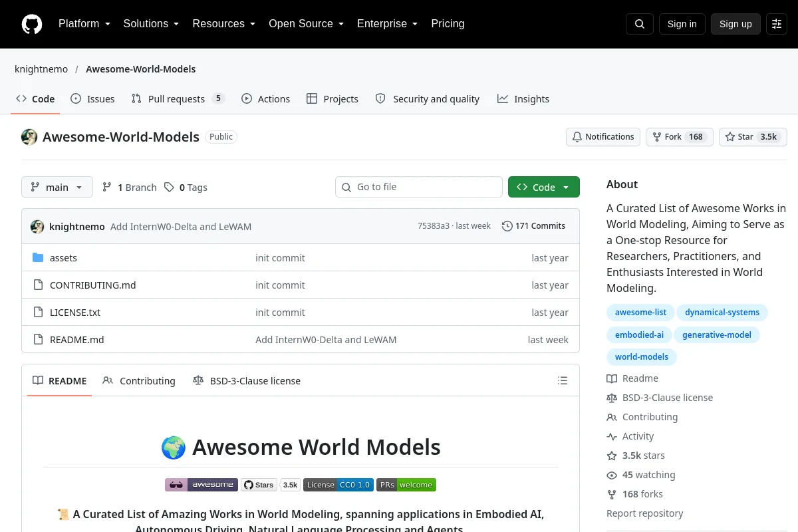Screen dimensions: 798x532
Task: Click the file icon for LICENSE.txt
Action: click(38, 313)
